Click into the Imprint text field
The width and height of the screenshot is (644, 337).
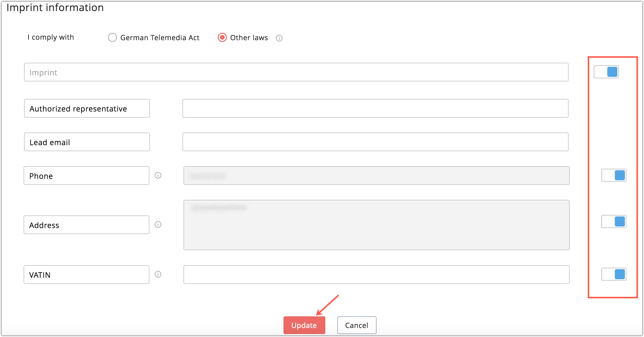pos(296,72)
